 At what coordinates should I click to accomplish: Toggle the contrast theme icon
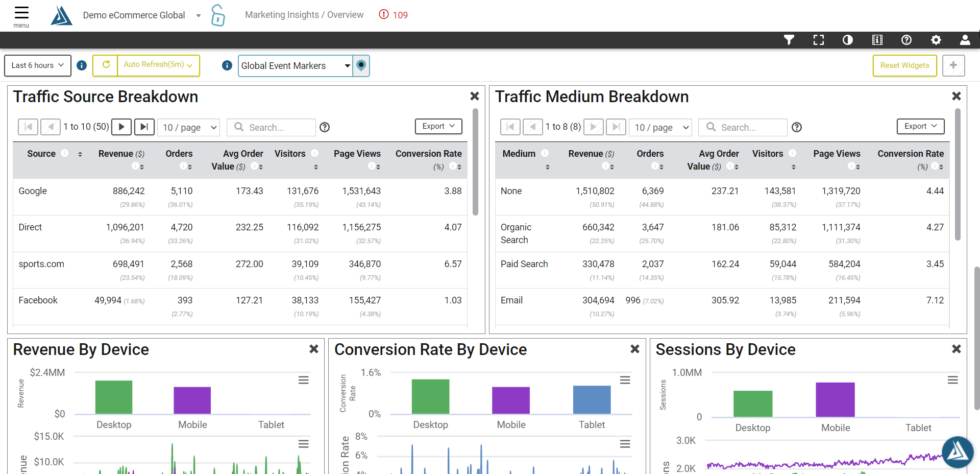(x=848, y=40)
